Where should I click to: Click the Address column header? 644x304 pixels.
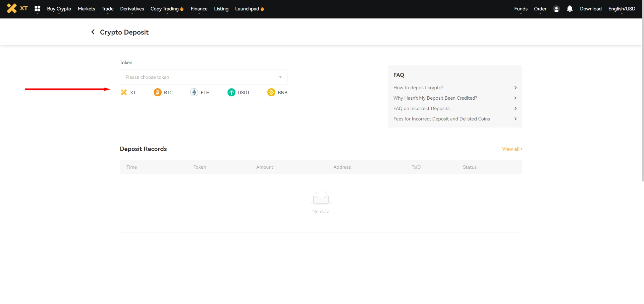(x=342, y=167)
